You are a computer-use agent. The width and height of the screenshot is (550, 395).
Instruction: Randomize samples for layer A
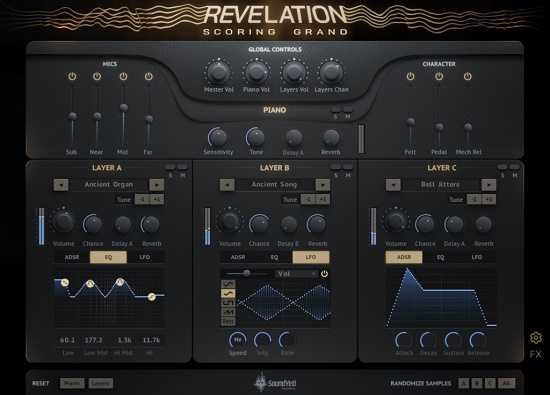pyautogui.click(x=464, y=383)
